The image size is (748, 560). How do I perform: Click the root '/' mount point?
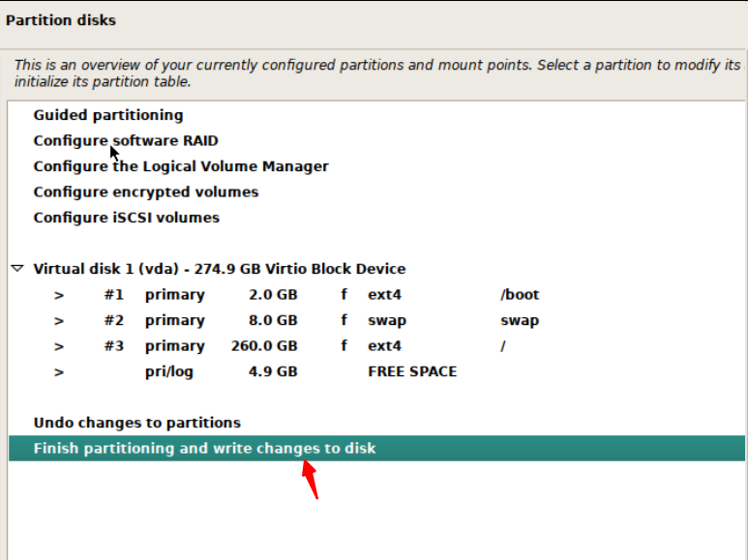coord(503,346)
